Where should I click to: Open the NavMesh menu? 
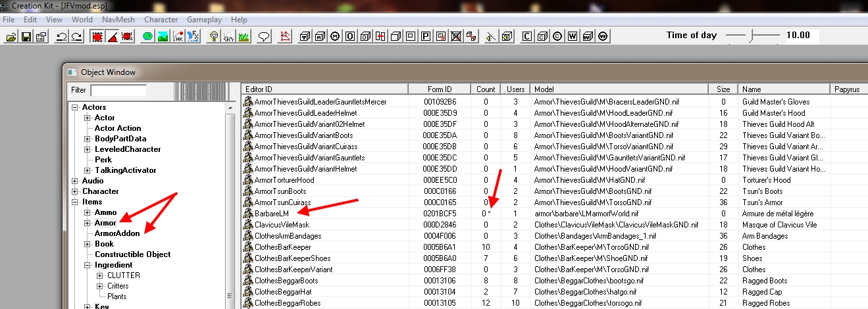118,20
